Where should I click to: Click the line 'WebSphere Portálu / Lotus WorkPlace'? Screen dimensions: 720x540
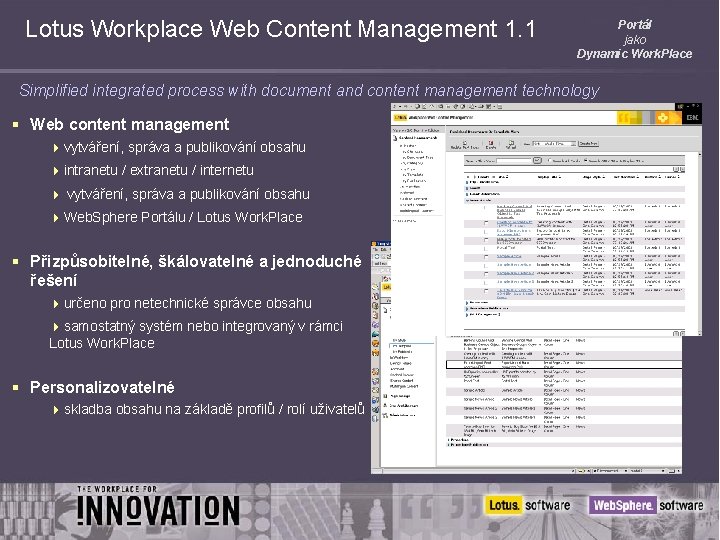[183, 217]
